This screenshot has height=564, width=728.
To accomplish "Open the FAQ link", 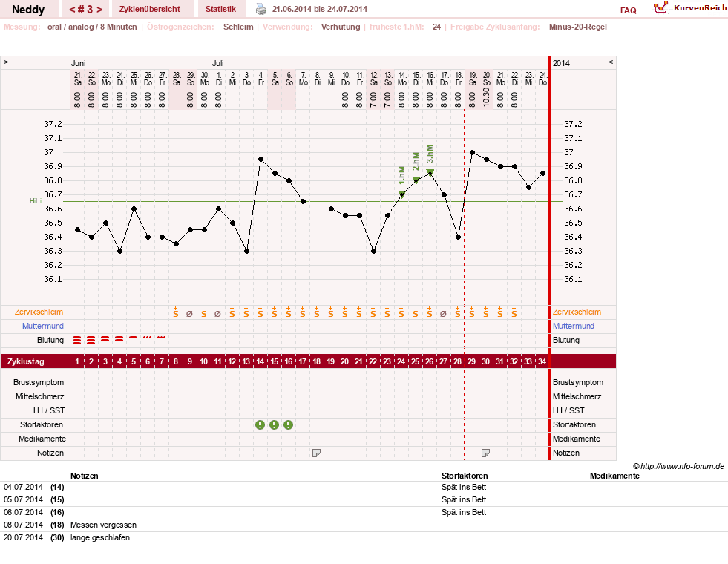I will click(628, 10).
